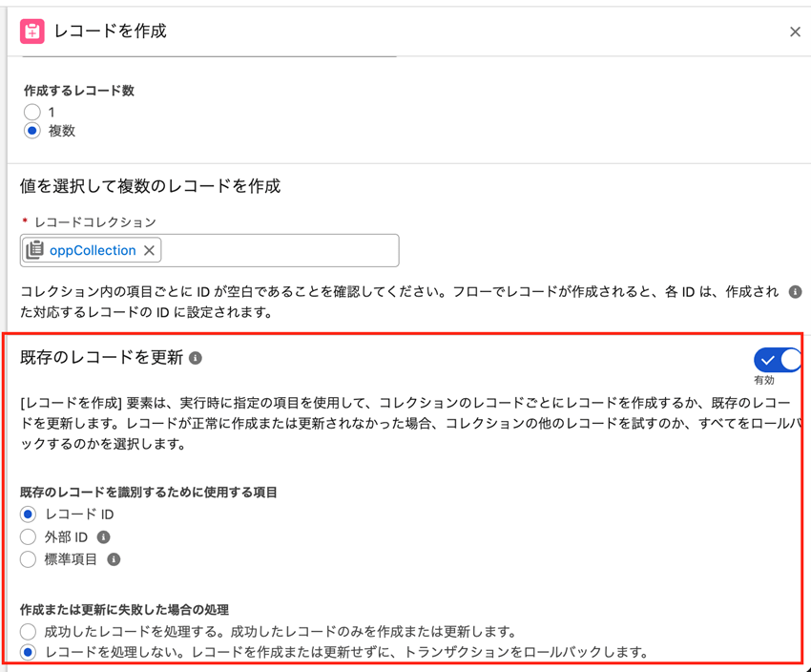
Task: Choose the 外部 ID radio option
Action: tap(29, 537)
